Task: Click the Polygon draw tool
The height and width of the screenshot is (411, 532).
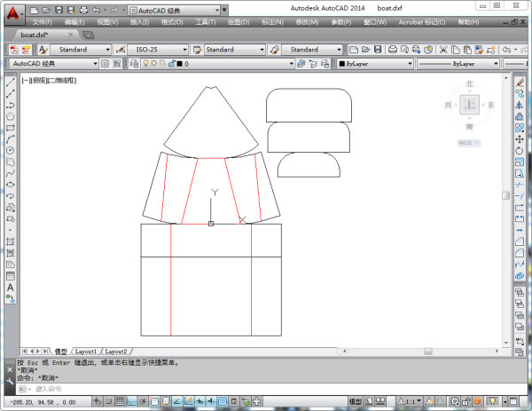Action: click(x=10, y=115)
